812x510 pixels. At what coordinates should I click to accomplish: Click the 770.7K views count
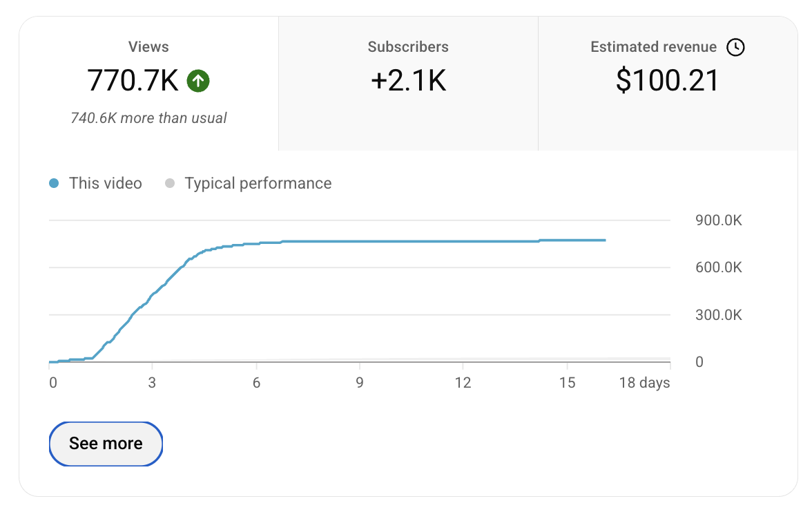click(x=133, y=81)
